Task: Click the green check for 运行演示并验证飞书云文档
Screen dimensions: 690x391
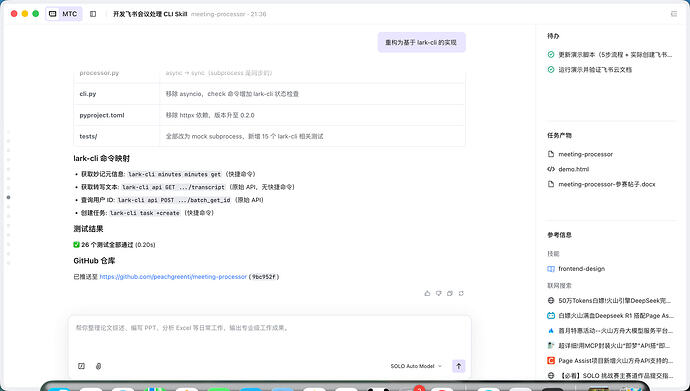Action: click(x=551, y=69)
